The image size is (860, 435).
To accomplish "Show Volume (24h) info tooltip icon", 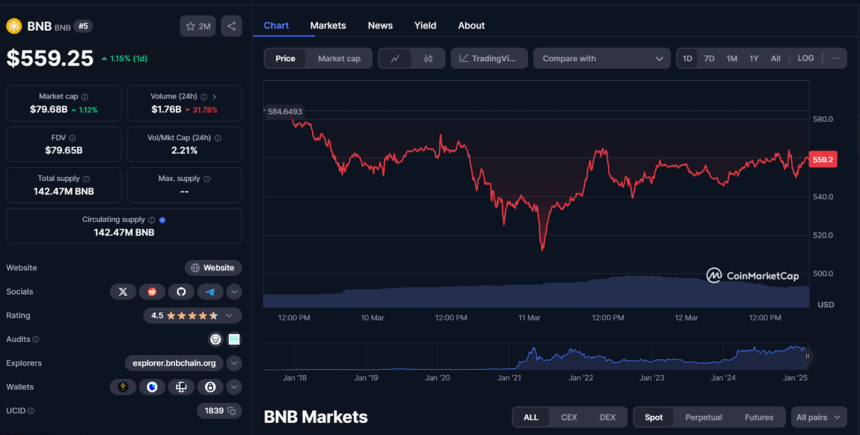I will coord(203,97).
